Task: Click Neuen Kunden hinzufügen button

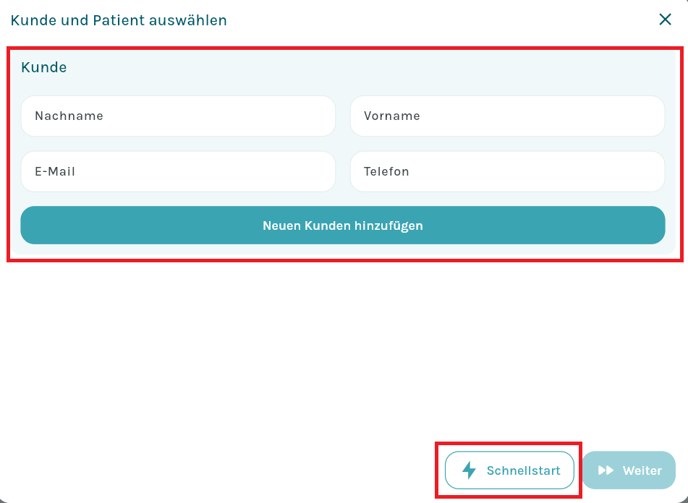Action: click(343, 225)
